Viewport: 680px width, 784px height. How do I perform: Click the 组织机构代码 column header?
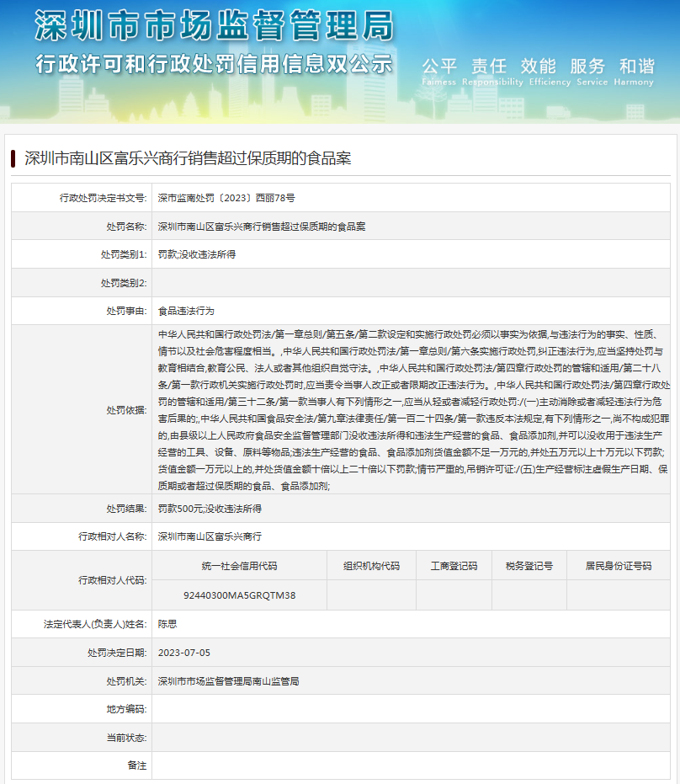click(371, 567)
